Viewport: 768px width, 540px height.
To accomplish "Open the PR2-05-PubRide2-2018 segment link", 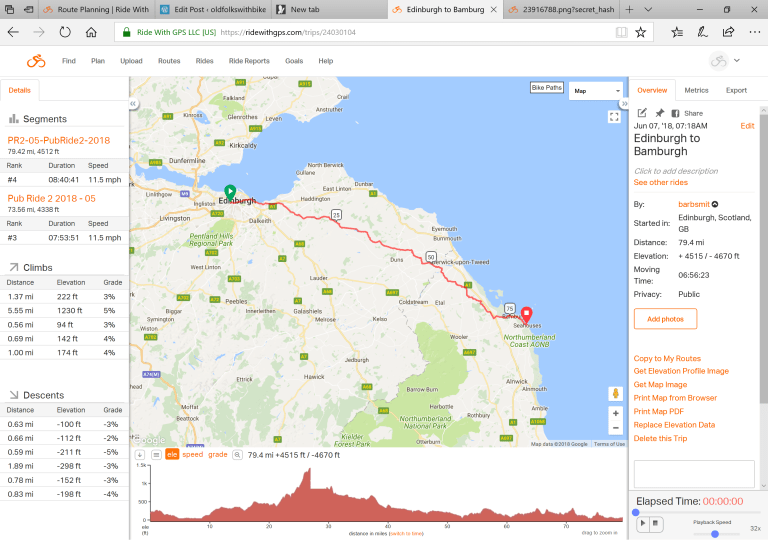I will tap(56, 140).
